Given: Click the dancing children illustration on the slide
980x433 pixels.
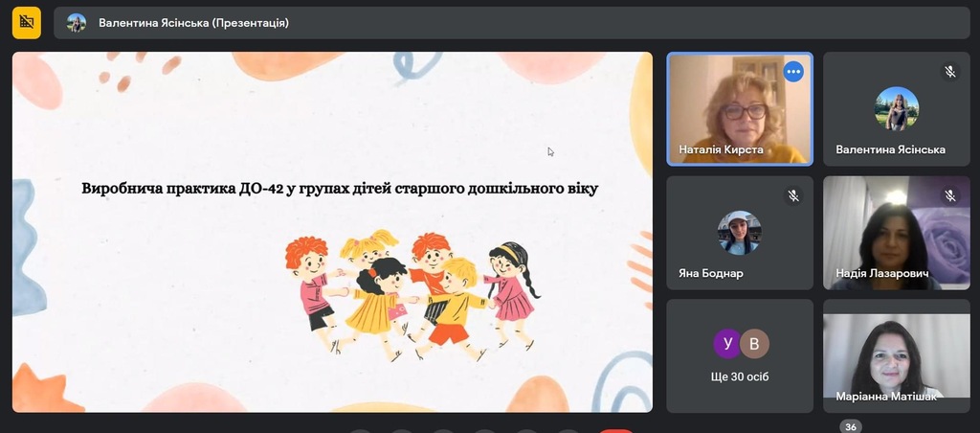Looking at the screenshot, I should click(412, 292).
